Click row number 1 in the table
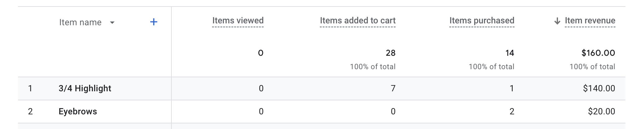Viewport: 644px width, 129px height. coord(30,88)
